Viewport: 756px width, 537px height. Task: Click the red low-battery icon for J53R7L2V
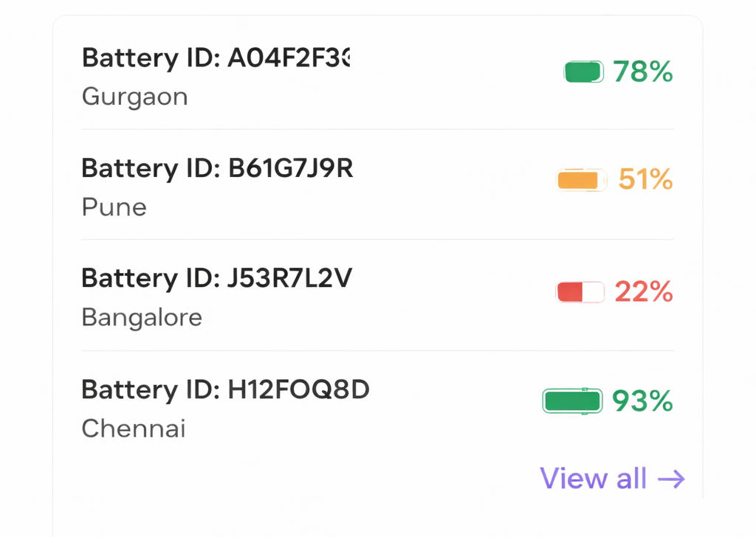580,291
